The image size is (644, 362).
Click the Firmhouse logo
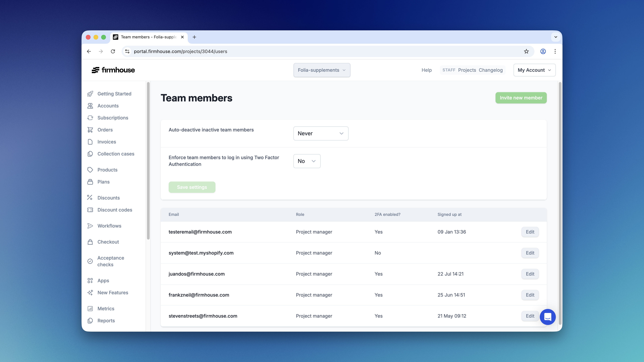pyautogui.click(x=113, y=70)
